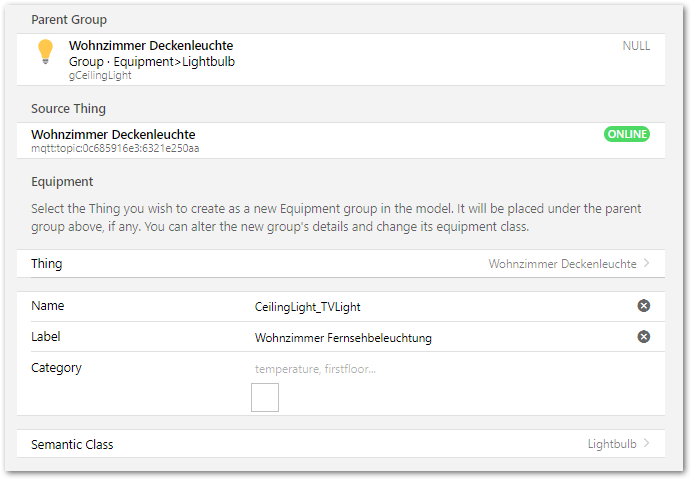This screenshot has width=692, height=480.
Task: Click the NULL state of the parent group
Action: [635, 46]
